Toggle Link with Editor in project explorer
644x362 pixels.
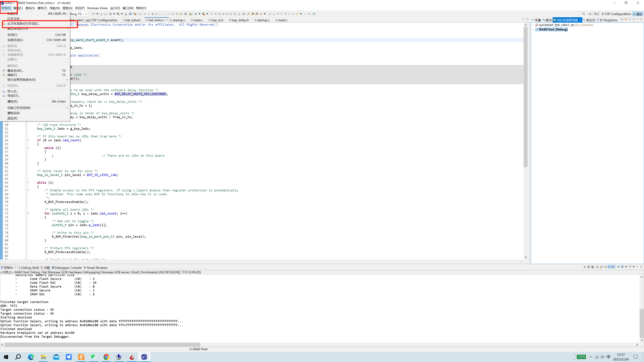[x=626, y=19]
